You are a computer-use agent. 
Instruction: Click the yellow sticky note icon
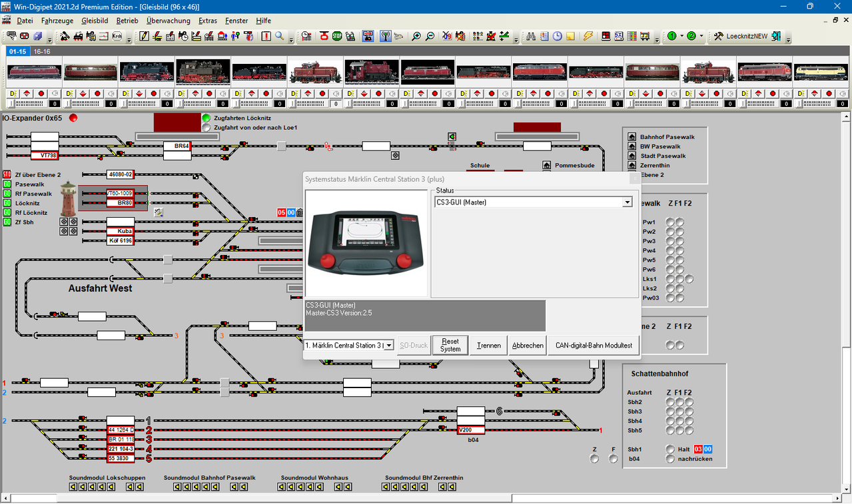click(571, 36)
